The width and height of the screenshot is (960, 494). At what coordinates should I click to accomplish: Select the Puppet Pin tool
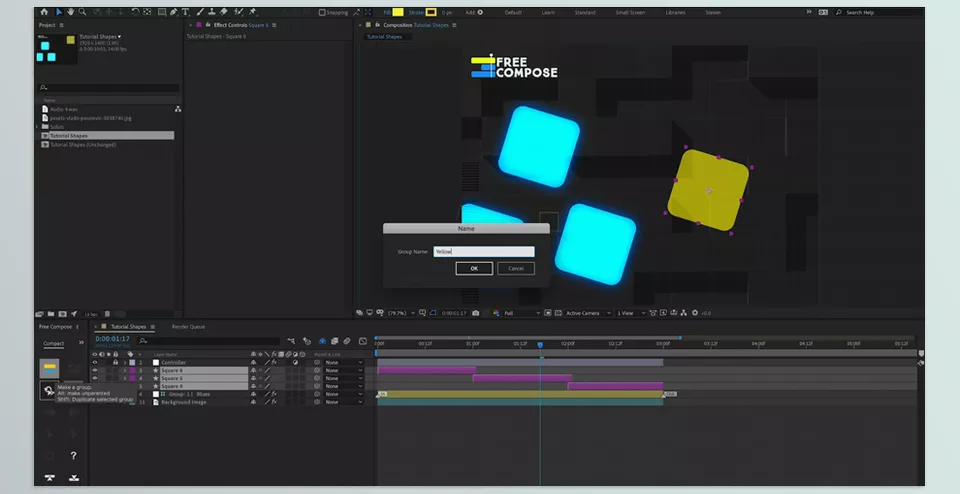click(252, 12)
